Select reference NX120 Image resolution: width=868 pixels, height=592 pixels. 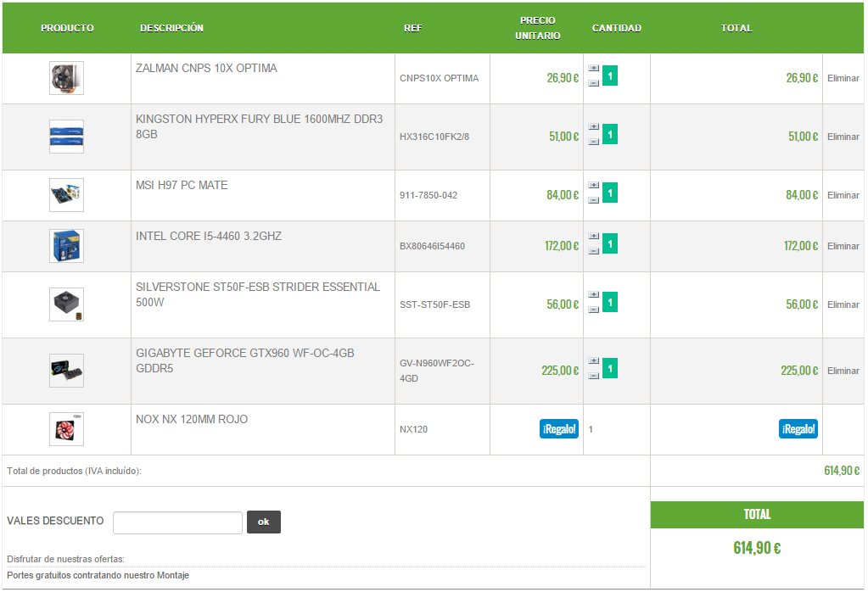[x=413, y=429]
